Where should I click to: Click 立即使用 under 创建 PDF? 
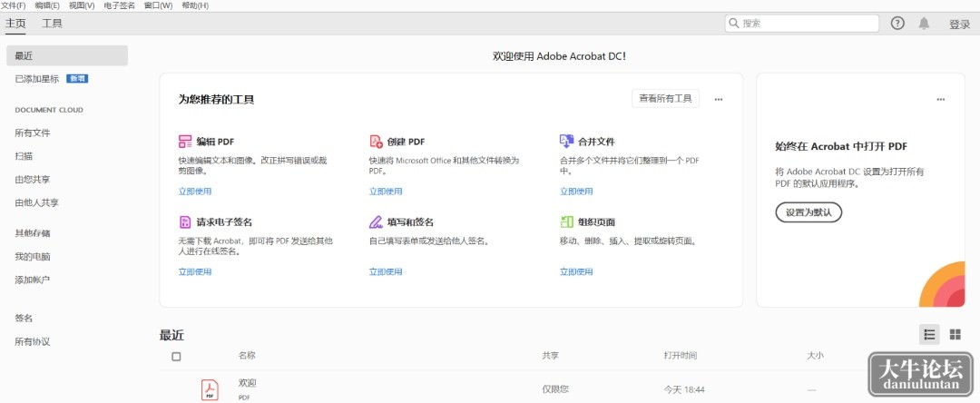(x=386, y=192)
